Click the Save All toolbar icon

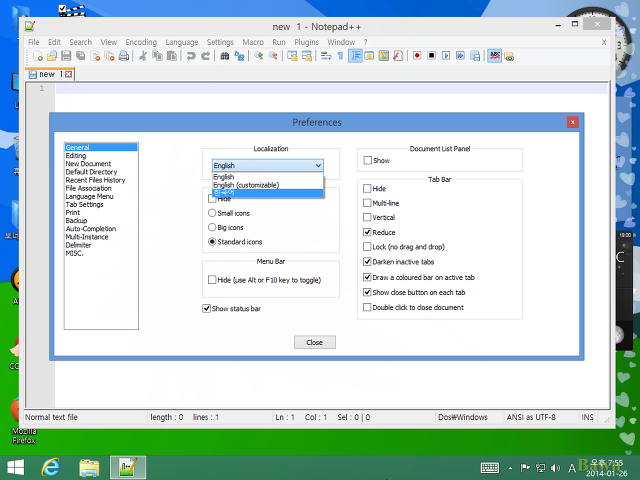point(81,56)
